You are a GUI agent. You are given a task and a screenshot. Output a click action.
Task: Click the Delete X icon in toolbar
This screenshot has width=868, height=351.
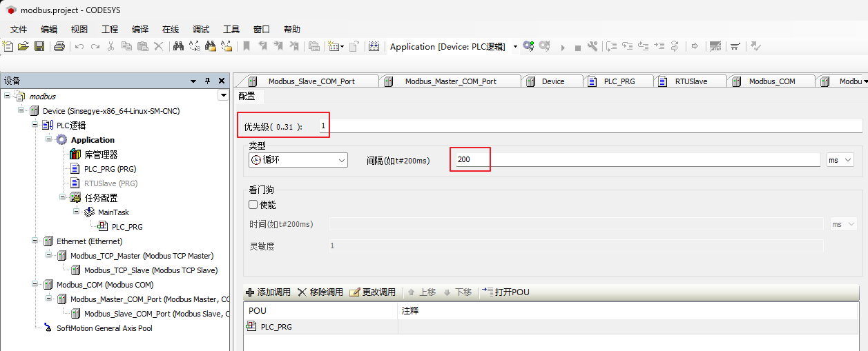pos(158,46)
